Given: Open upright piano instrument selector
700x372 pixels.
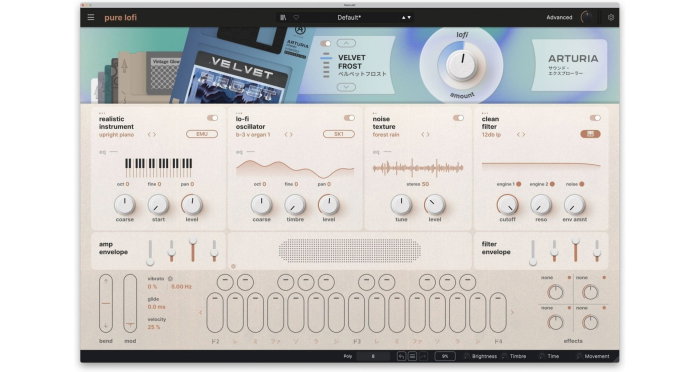Looking at the screenshot, I should point(117,134).
